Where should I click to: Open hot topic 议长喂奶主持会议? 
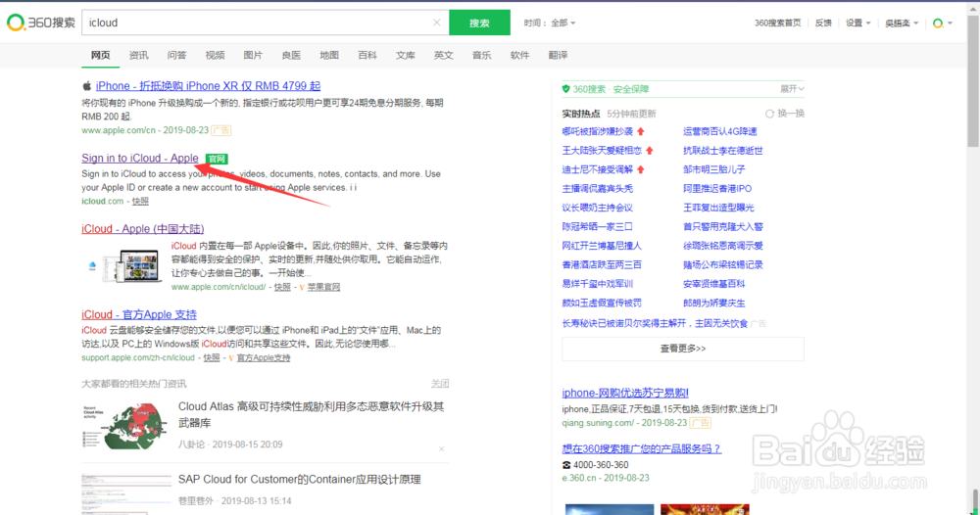[597, 208]
